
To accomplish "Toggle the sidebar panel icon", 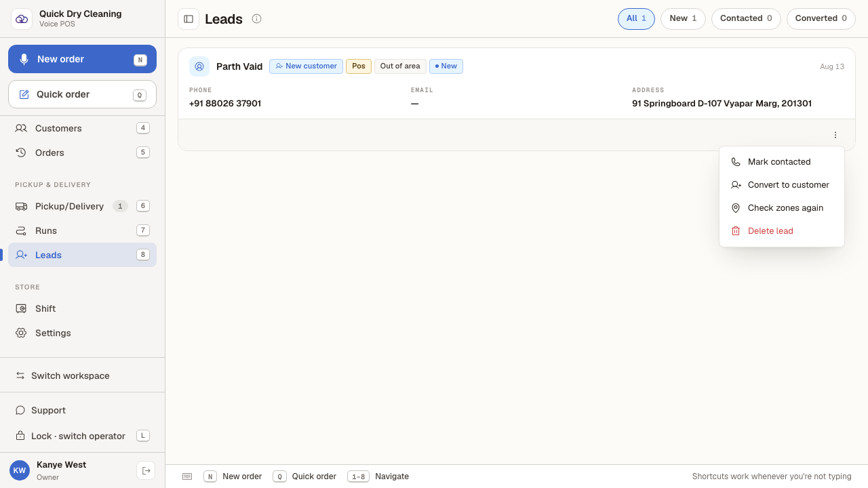I will [189, 19].
